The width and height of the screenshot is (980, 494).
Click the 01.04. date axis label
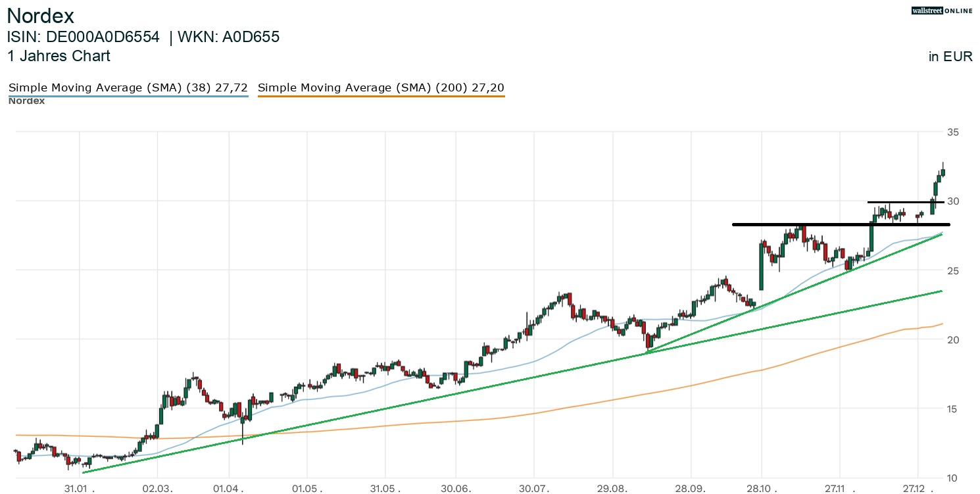click(231, 489)
